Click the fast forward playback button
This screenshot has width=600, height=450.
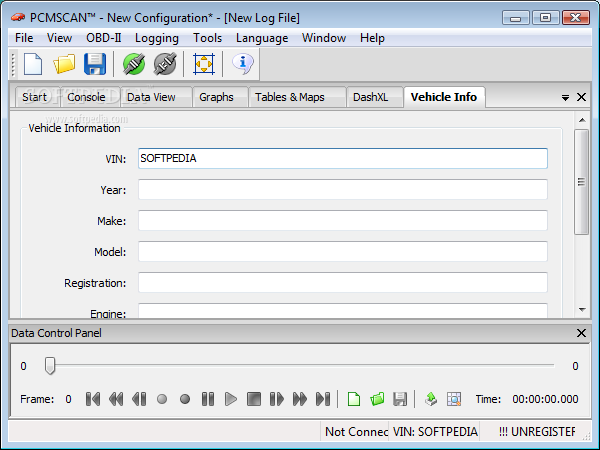(300, 399)
